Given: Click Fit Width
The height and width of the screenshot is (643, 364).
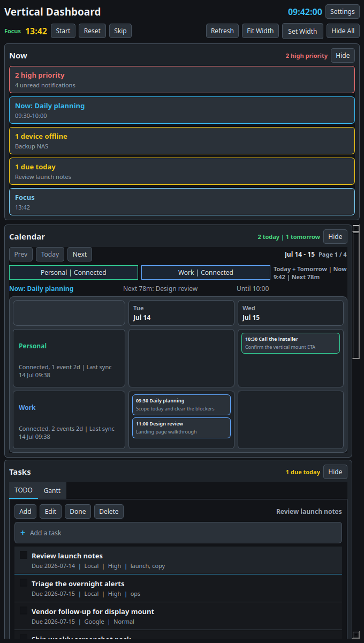Looking at the screenshot, I should click(260, 31).
